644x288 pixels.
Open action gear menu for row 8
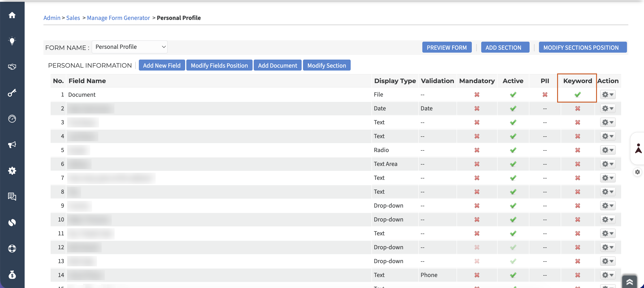(608, 192)
